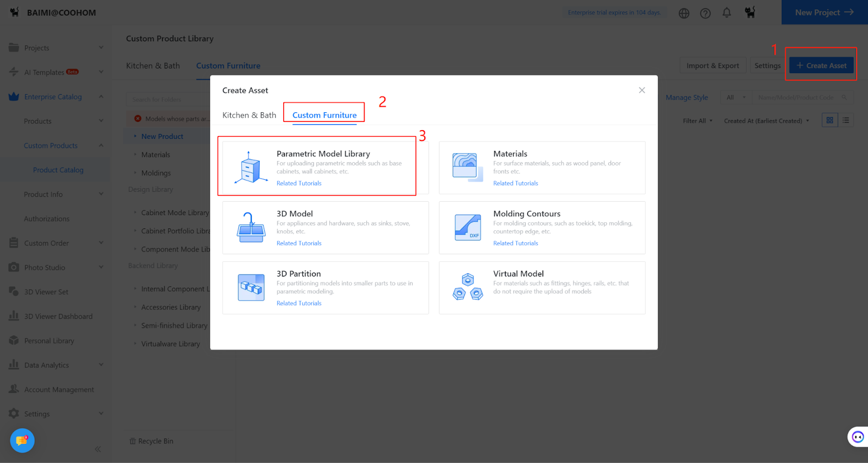This screenshot has width=868, height=463.
Task: Open the Filter All dropdown
Action: coord(697,121)
